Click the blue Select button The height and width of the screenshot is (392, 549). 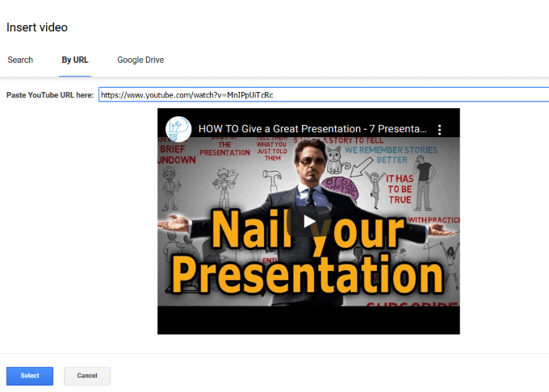(30, 376)
